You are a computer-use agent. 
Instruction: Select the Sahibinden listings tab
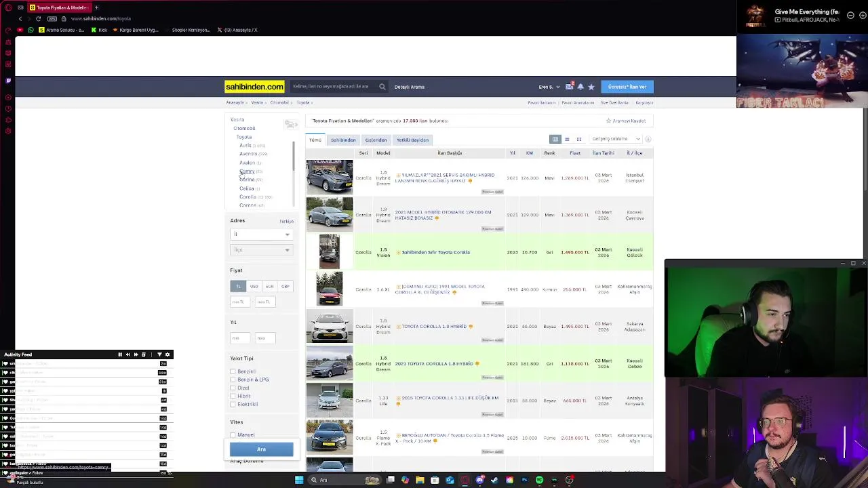pyautogui.click(x=343, y=140)
